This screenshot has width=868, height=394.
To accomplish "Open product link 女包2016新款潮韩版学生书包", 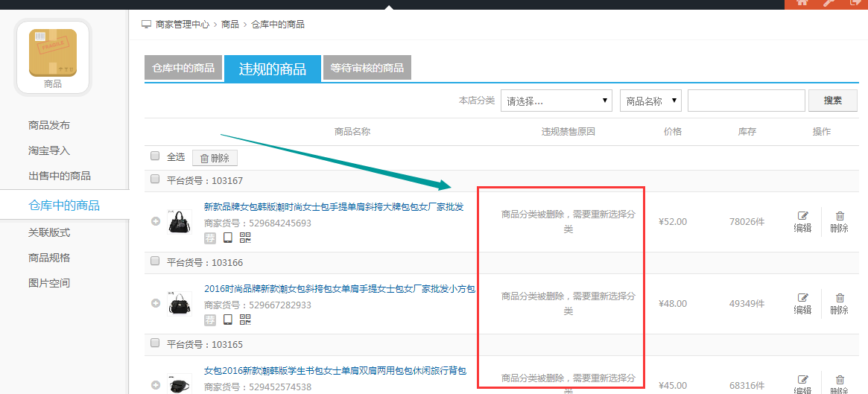I will tap(335, 370).
